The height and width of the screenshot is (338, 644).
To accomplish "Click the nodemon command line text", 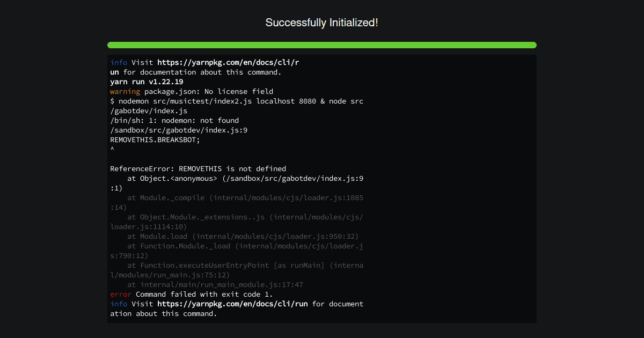I will 237,106.
